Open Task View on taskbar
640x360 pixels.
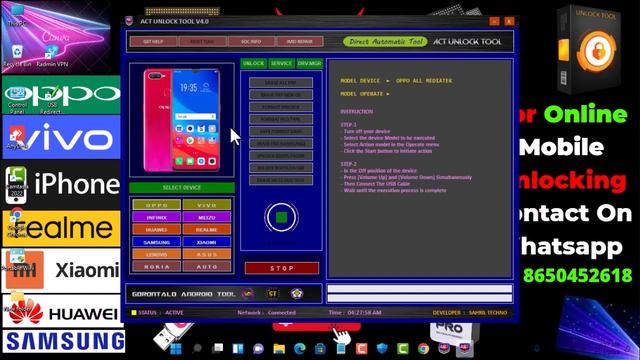click(x=218, y=349)
